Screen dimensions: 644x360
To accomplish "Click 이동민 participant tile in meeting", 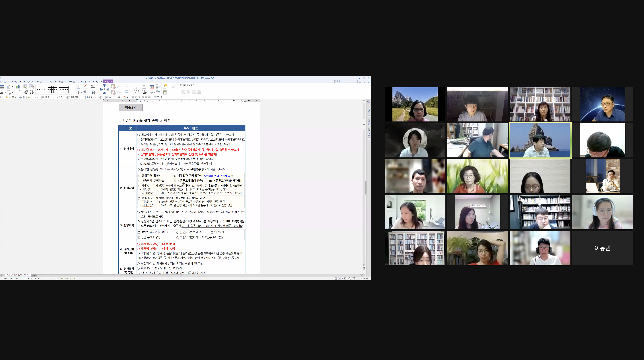I will (602, 248).
